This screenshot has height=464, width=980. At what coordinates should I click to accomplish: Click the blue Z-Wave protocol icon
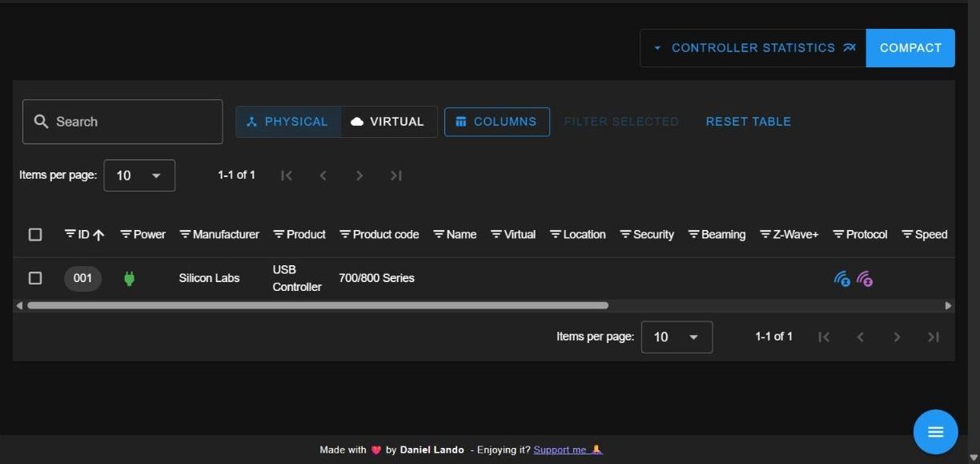pyautogui.click(x=842, y=279)
